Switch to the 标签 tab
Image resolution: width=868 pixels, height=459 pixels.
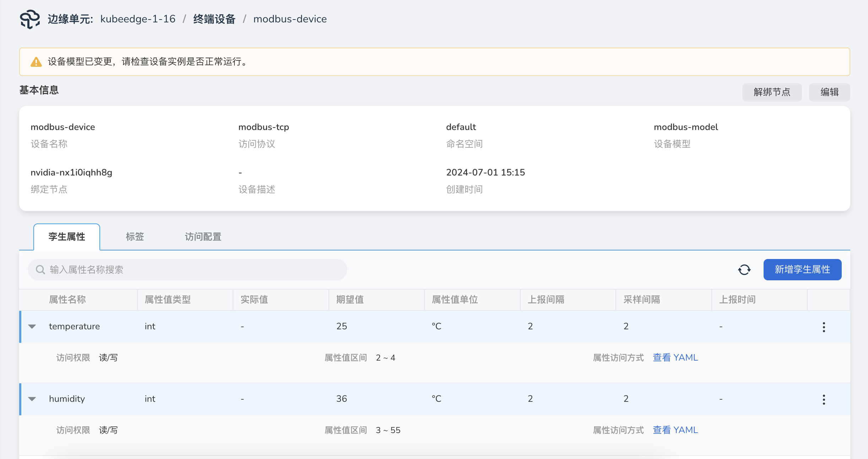coord(135,237)
